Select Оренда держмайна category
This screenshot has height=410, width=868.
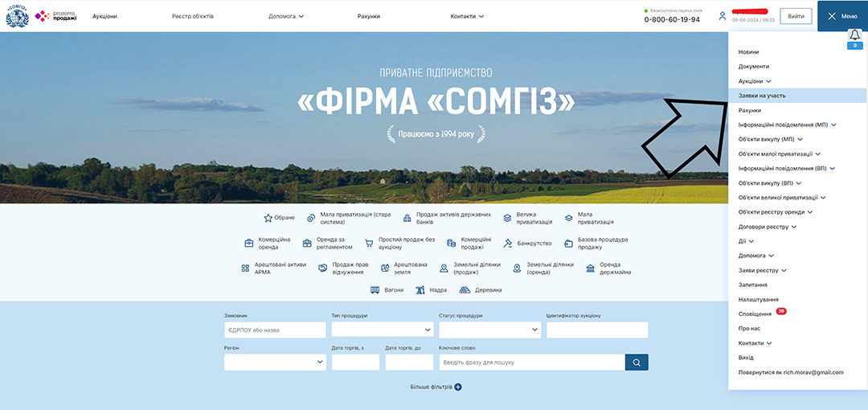click(608, 269)
